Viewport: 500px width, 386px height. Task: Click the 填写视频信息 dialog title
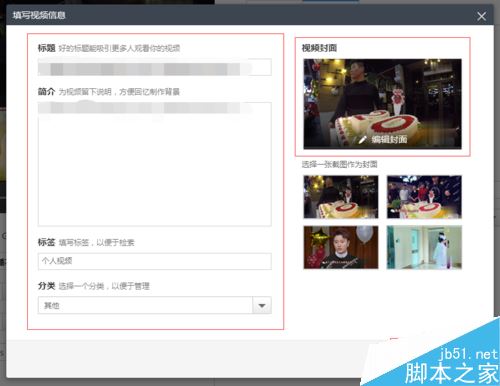click(39, 15)
